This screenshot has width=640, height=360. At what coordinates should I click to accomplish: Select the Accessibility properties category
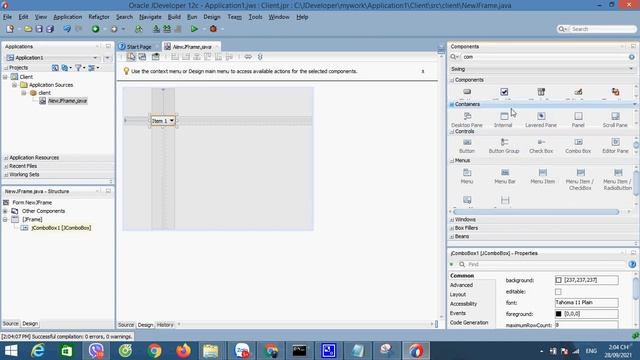[463, 304]
